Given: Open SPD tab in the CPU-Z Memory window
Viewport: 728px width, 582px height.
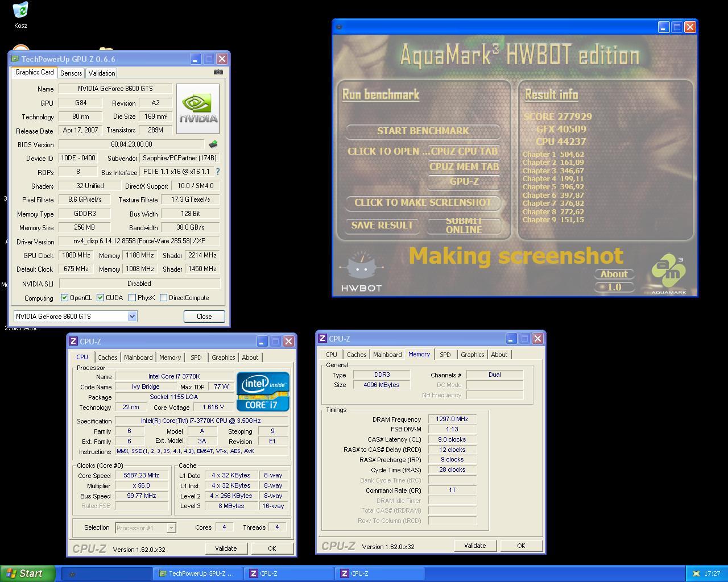Looking at the screenshot, I should (445, 355).
